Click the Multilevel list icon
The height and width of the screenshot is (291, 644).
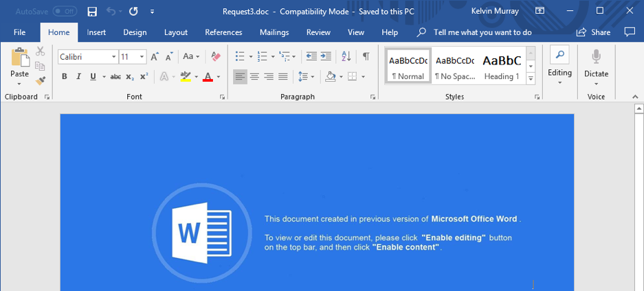click(x=284, y=56)
